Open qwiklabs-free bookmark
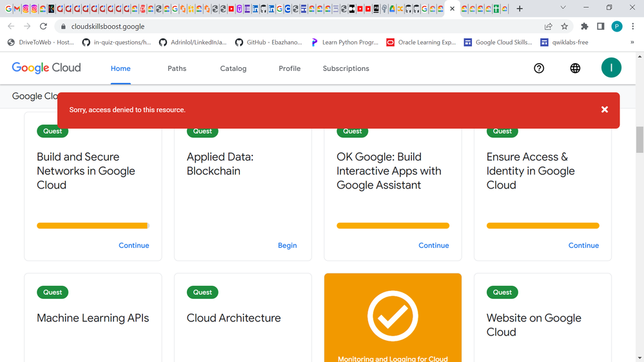This screenshot has width=644, height=362. (x=564, y=42)
